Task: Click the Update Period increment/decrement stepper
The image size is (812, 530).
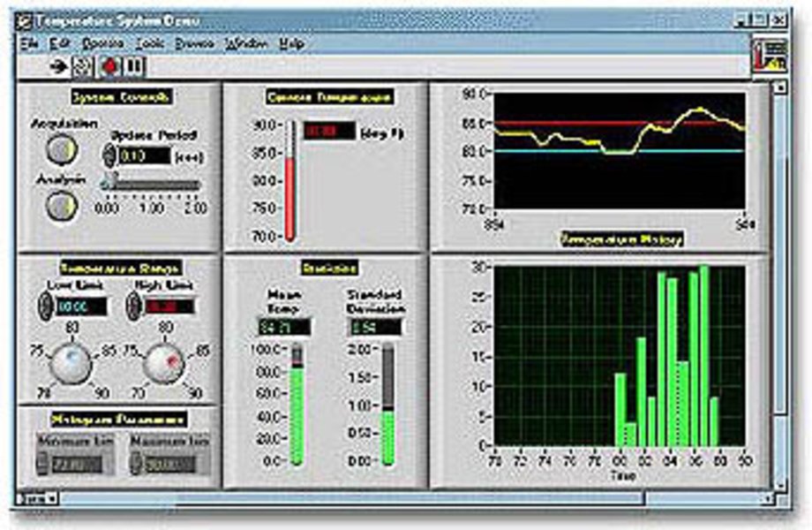Action: [x=109, y=155]
